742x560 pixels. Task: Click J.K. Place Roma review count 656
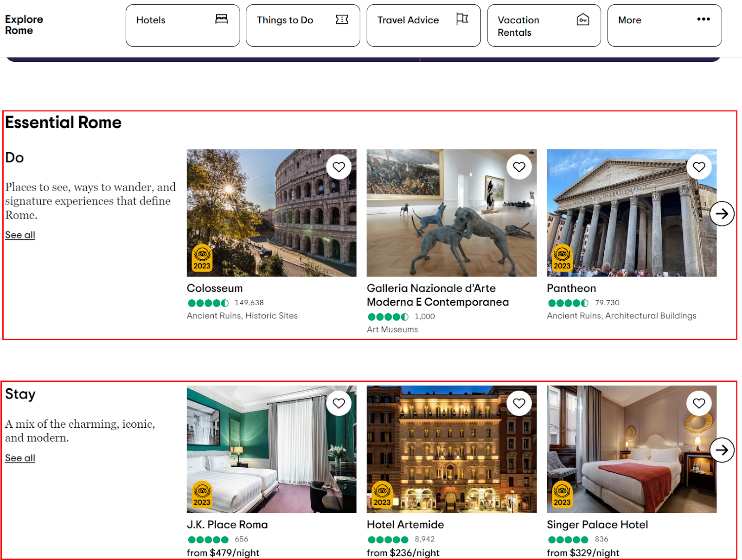241,540
